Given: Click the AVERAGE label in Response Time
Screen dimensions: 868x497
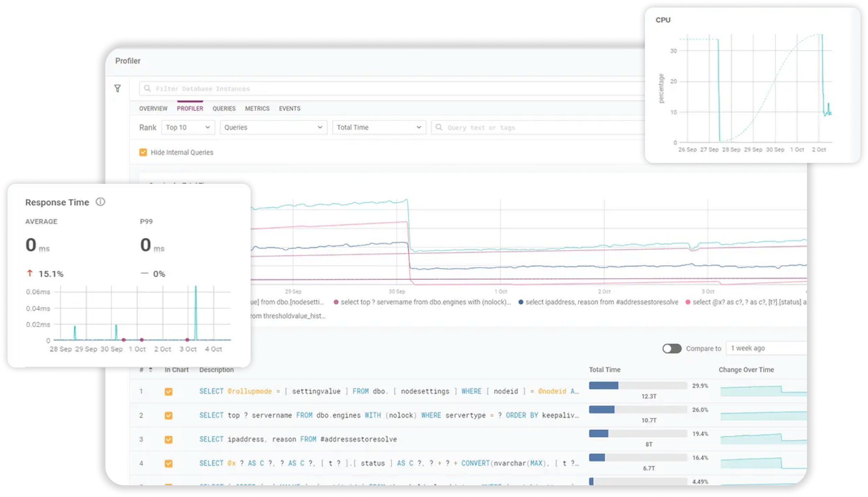Looking at the screenshot, I should 41,221.
